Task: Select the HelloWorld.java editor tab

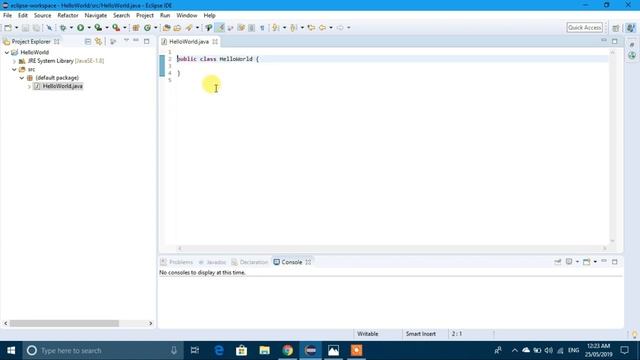Action: [189, 42]
